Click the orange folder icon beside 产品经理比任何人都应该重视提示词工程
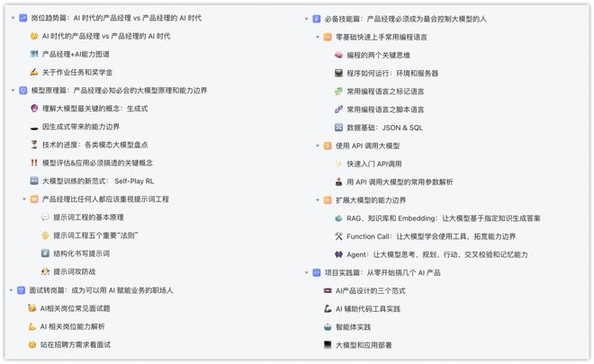The image size is (594, 364). (x=34, y=199)
